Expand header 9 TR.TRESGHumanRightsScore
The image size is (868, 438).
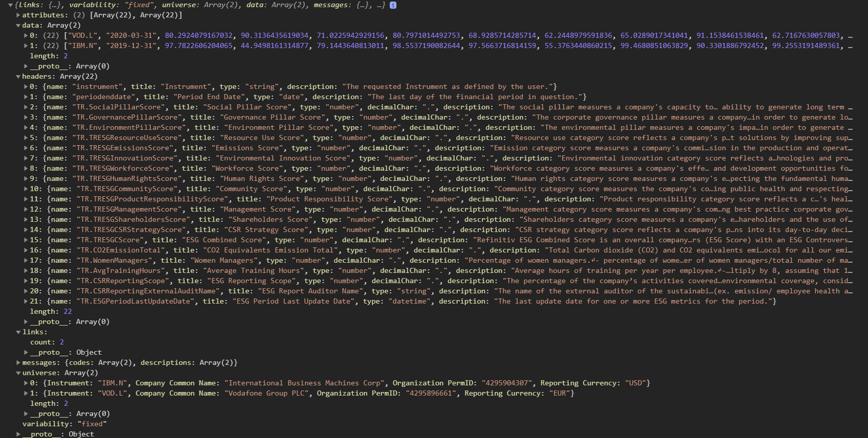point(26,179)
